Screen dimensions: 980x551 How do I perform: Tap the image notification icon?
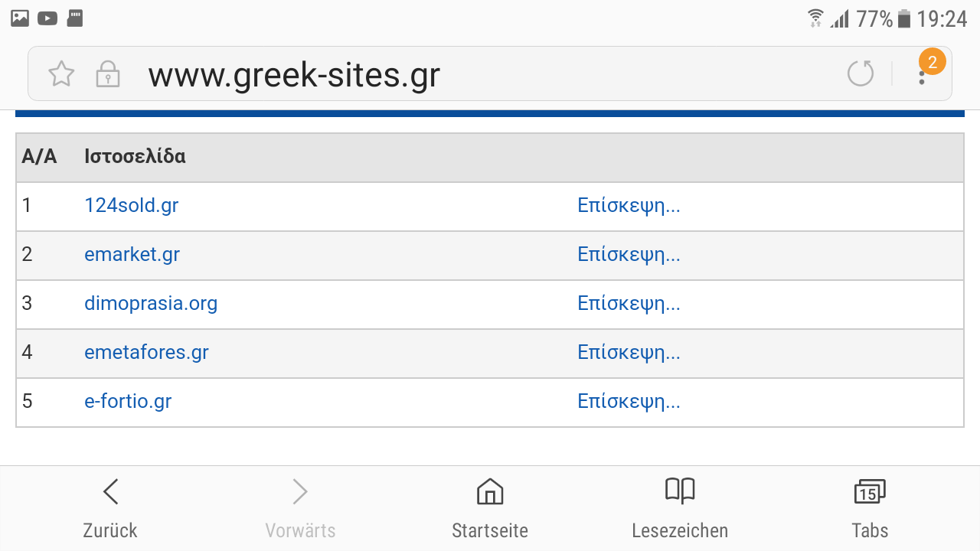point(20,18)
